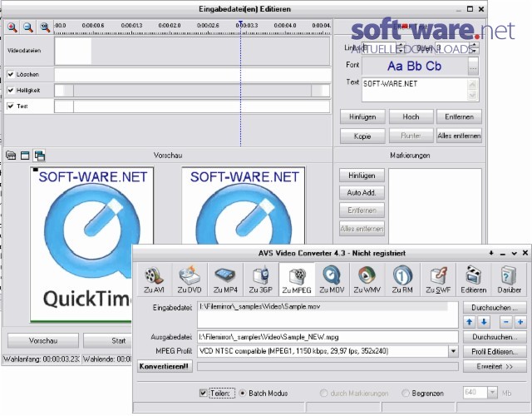Click the Text input field containing SOFT-WARE.NET
Viewport: 532px width, 416px height.
point(416,90)
